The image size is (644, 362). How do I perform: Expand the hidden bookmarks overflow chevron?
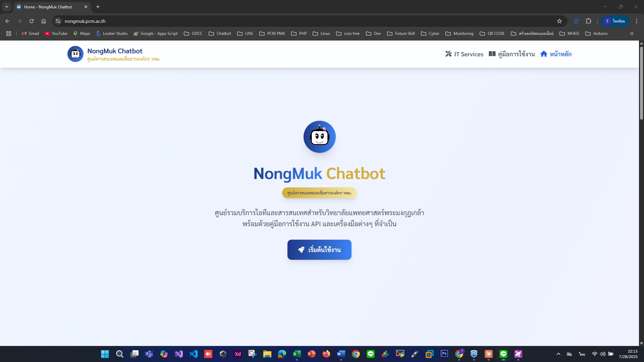(632, 34)
